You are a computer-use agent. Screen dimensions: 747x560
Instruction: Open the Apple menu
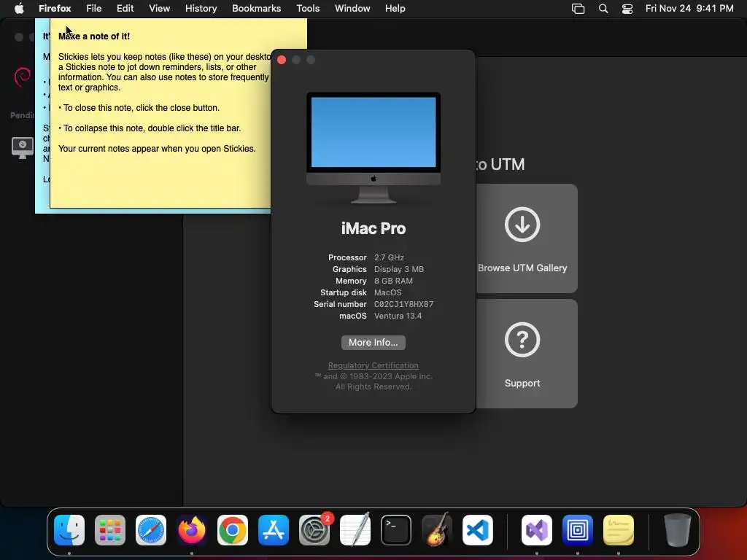[19, 8]
